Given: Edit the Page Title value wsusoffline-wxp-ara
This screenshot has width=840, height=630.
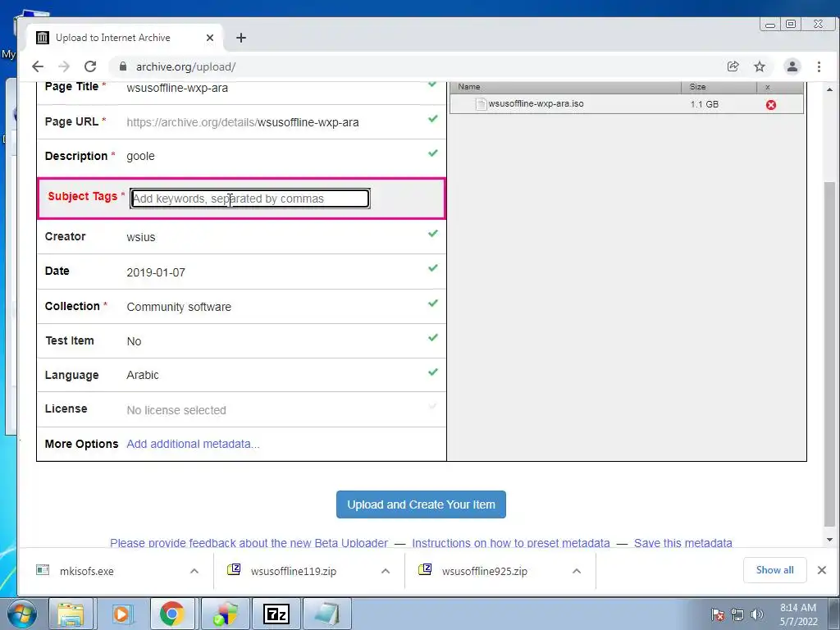Looking at the screenshot, I should [177, 88].
